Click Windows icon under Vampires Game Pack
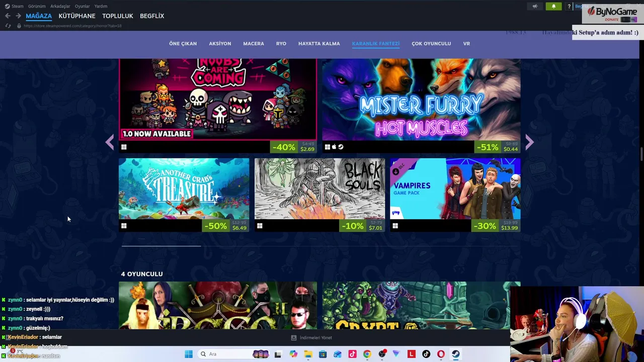 point(395,226)
